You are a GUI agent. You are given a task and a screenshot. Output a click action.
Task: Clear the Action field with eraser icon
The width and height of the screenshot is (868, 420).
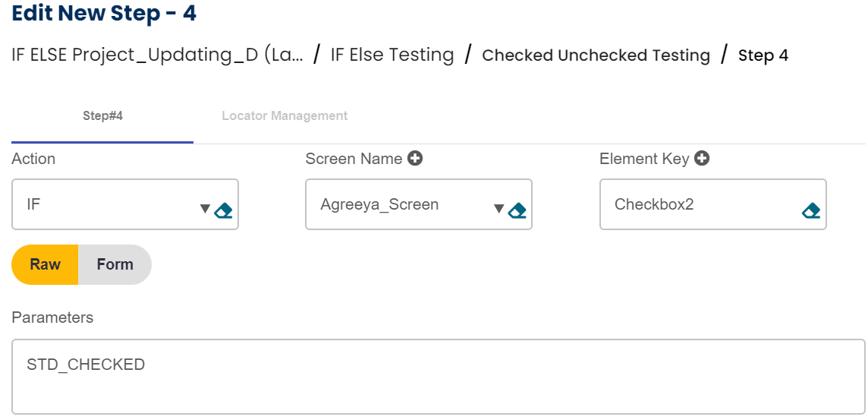click(223, 210)
